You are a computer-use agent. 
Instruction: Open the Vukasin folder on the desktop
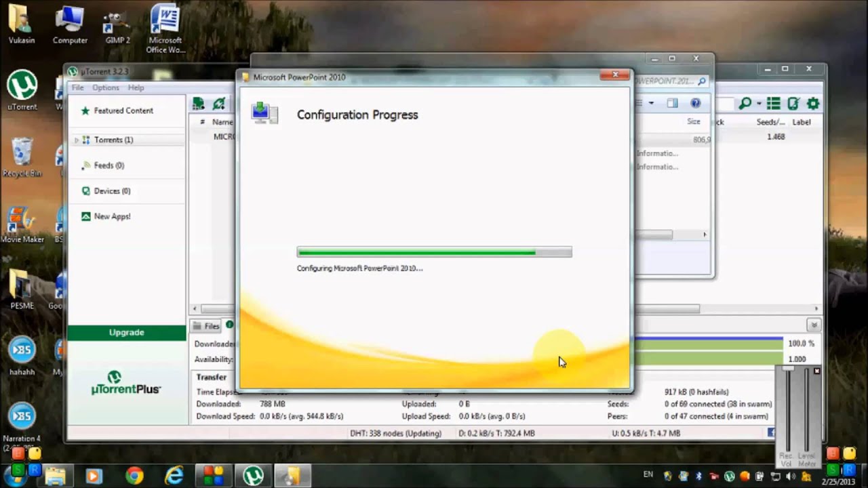tap(22, 24)
